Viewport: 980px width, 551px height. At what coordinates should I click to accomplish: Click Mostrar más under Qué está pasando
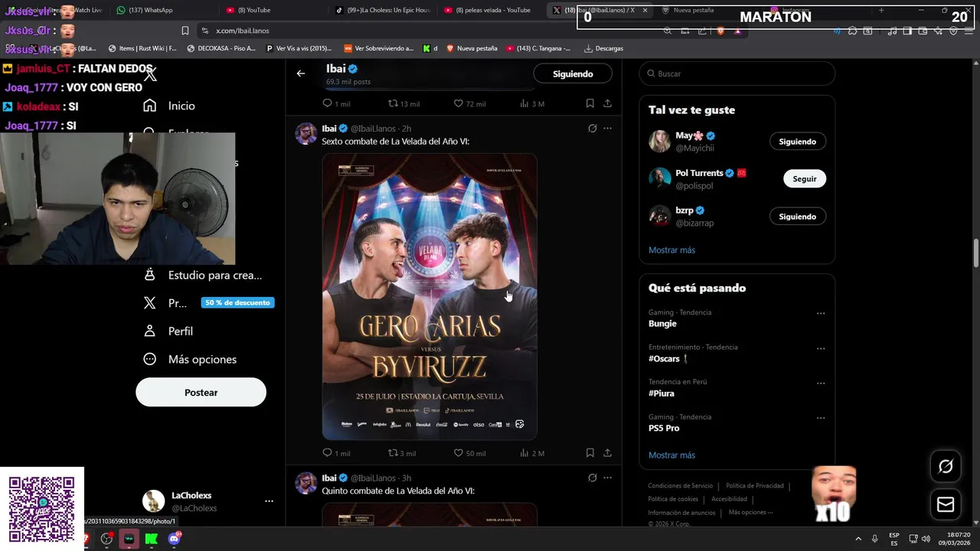pos(671,455)
